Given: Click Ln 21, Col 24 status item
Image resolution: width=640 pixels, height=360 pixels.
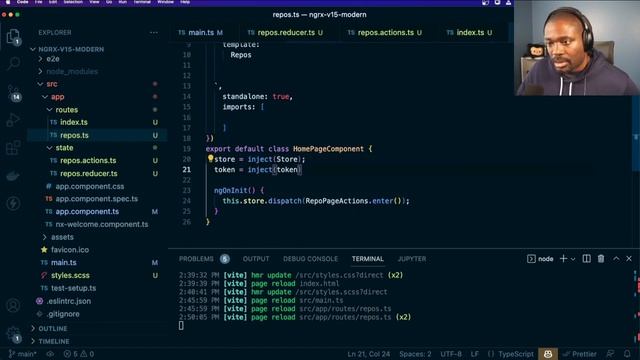Looking at the screenshot, I should coord(368,354).
